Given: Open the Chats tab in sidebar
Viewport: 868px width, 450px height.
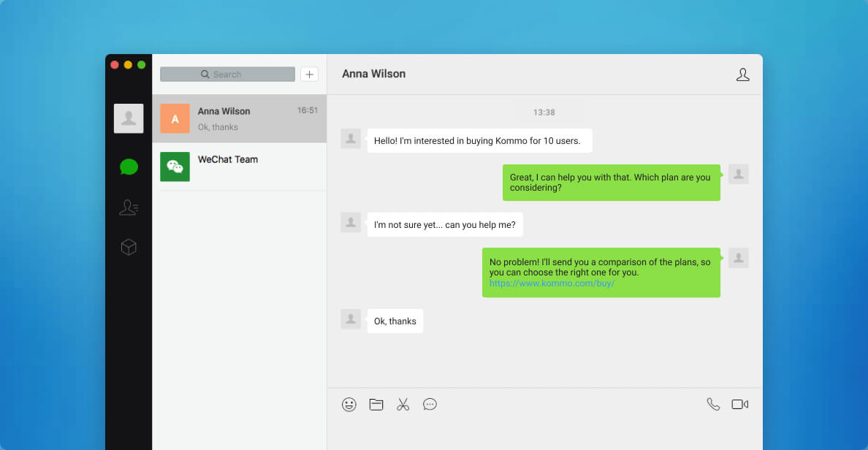Looking at the screenshot, I should point(129,167).
